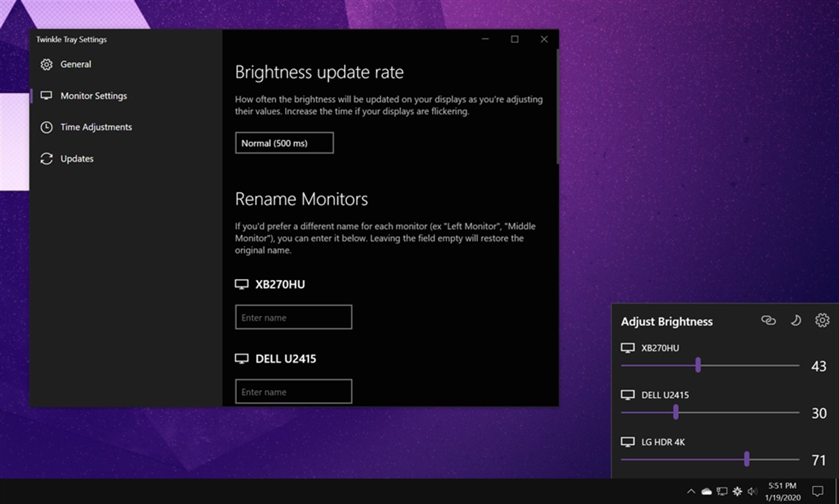The height and width of the screenshot is (504, 839).
Task: Open the Action Center from taskbar
Action: pos(819,491)
